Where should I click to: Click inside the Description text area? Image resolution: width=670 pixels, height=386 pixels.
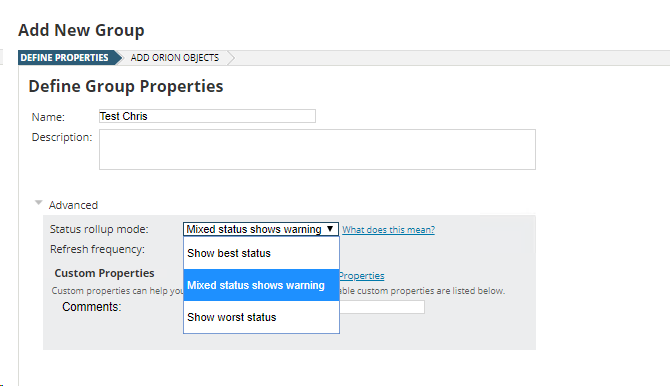click(317, 150)
